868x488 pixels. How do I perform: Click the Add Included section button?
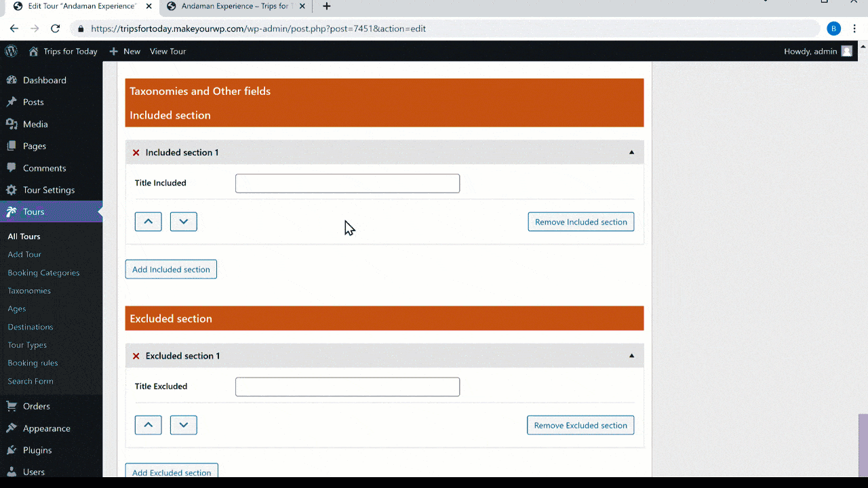[x=171, y=269]
